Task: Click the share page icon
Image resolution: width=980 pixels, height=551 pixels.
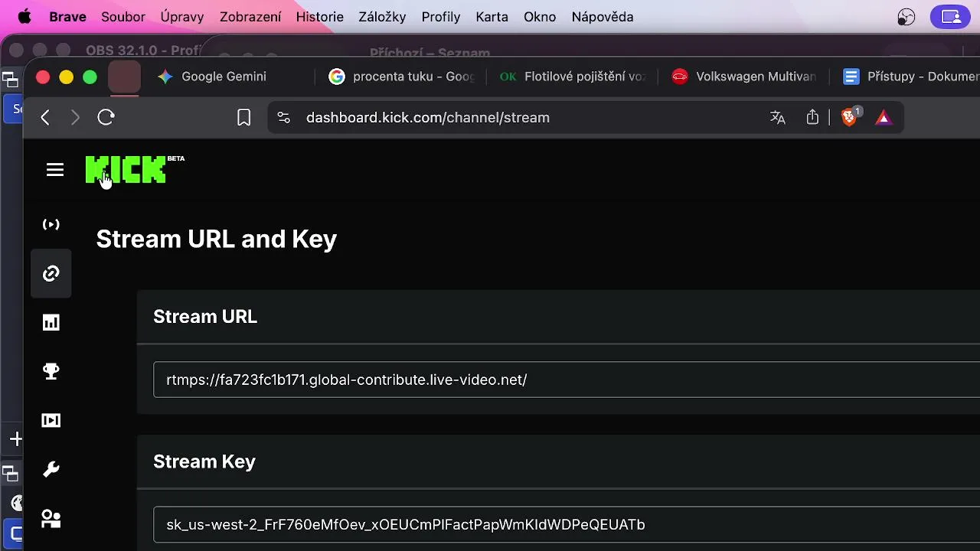Action: point(812,117)
